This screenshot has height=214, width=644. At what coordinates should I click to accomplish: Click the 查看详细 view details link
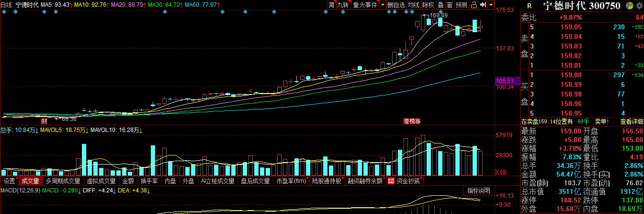[631, 122]
